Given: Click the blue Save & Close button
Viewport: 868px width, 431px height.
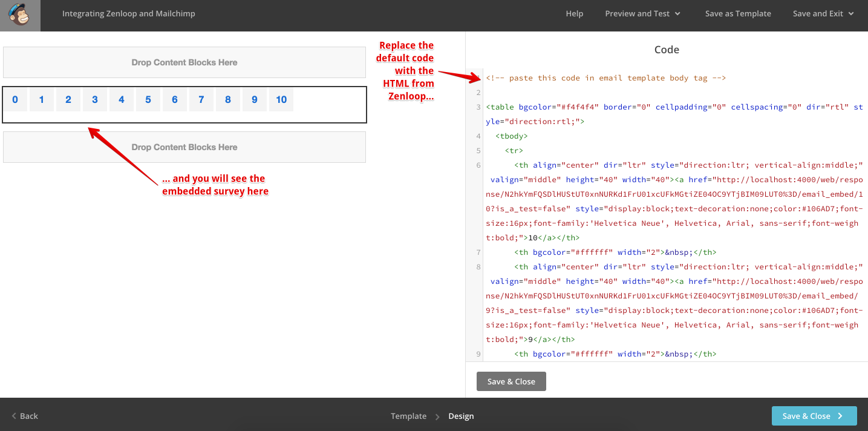Looking at the screenshot, I should (x=814, y=416).
